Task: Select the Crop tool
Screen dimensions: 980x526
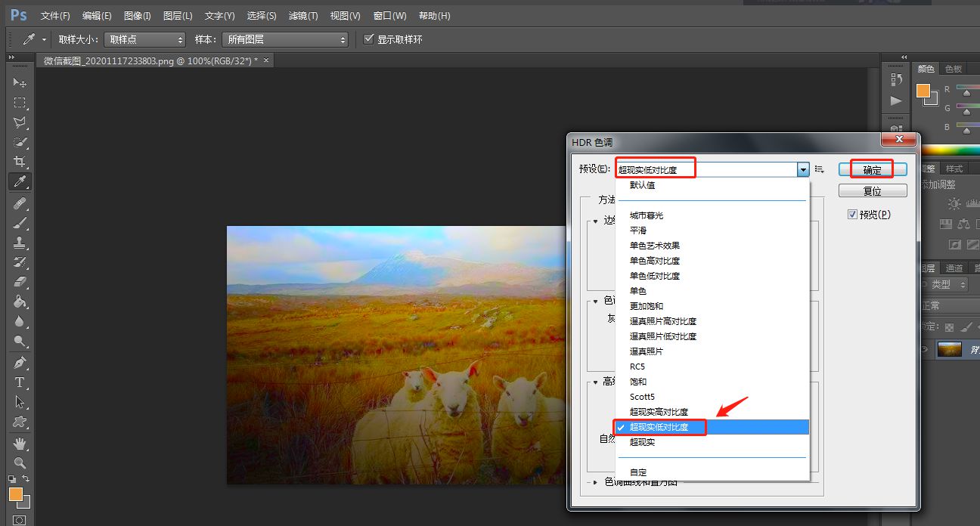Action: tap(20, 161)
